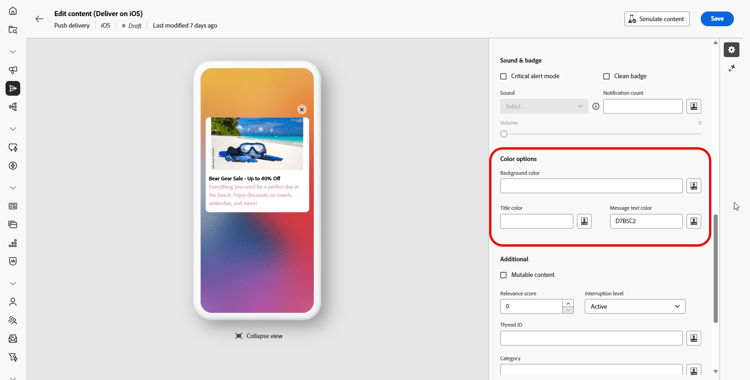The image size is (750, 380).
Task: Go to Home in the sidebar
Action: (13, 11)
